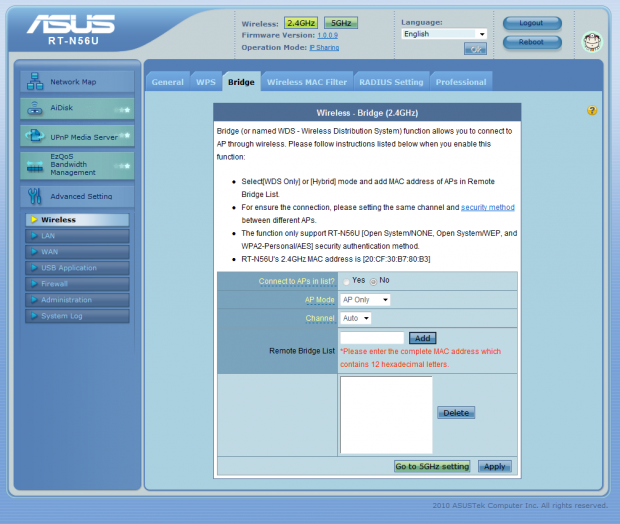Click the UPnP Media Server icon
620x524 pixels.
point(35,136)
